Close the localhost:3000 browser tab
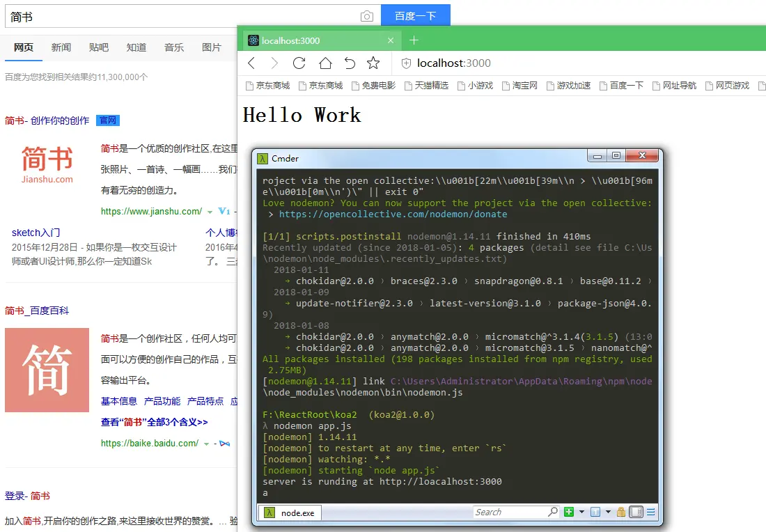 tap(391, 40)
